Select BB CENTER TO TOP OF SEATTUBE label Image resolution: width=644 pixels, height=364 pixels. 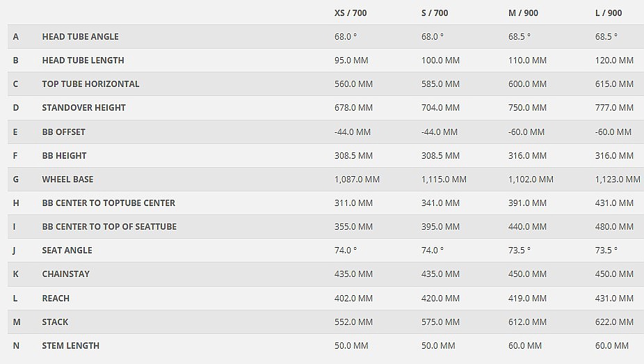point(109,226)
